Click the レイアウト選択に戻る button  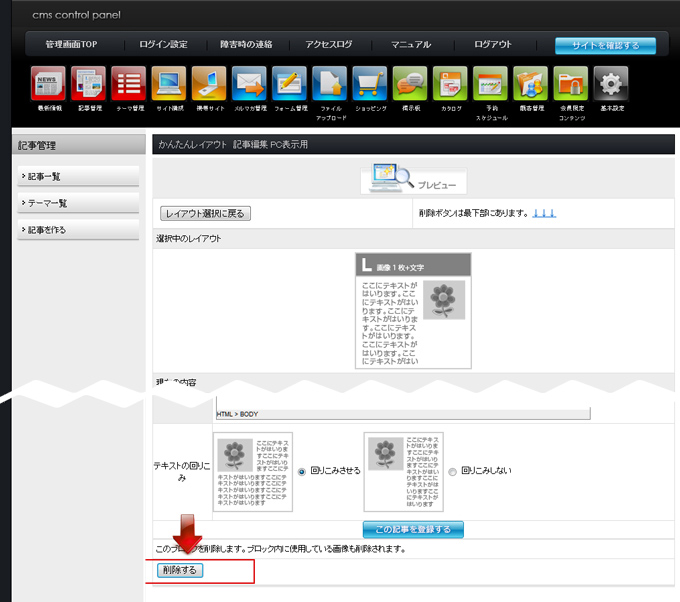[204, 213]
